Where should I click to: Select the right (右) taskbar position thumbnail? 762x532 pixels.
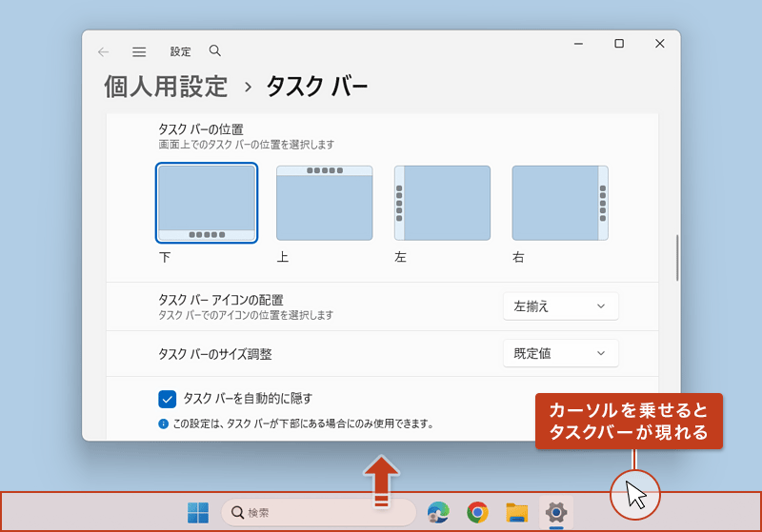[x=560, y=203]
